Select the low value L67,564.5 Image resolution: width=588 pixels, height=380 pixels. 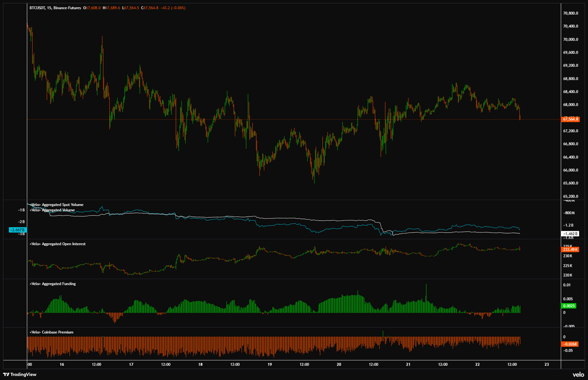coord(131,8)
